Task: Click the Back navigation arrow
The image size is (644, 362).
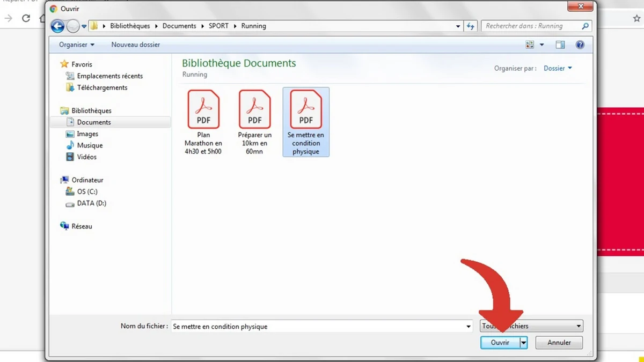Action: (x=57, y=26)
